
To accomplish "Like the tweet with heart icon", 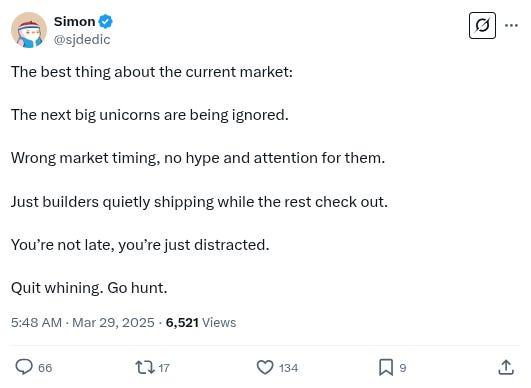I will pos(265,367).
